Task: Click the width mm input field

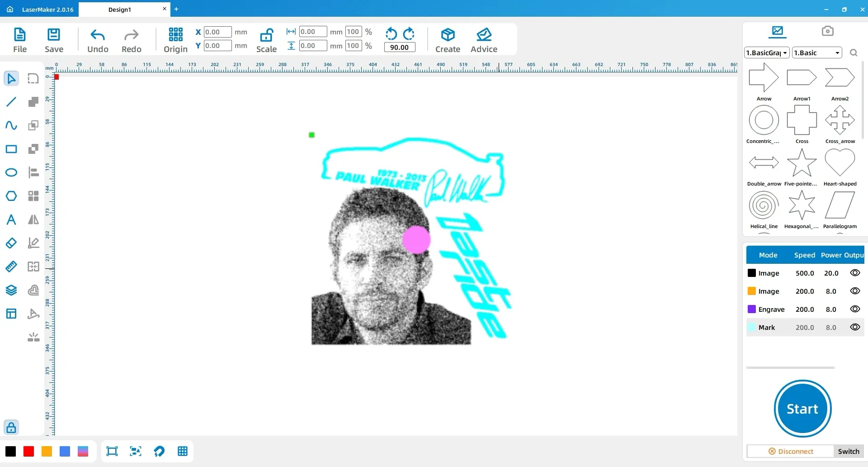Action: coord(313,32)
